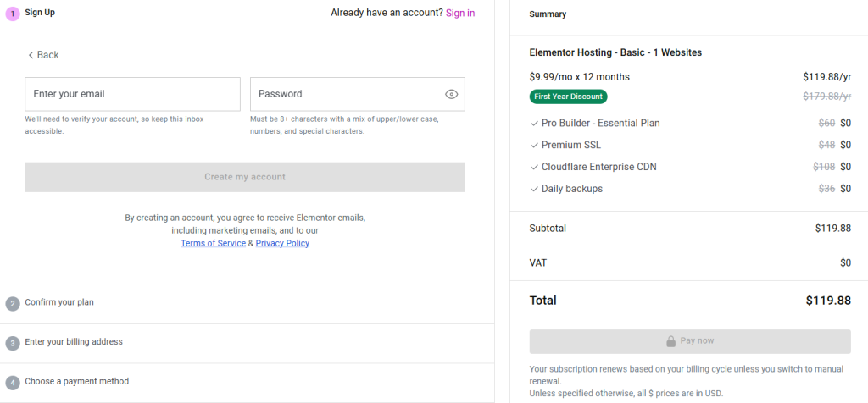Click the email verification hint text
Image resolution: width=868 pixels, height=403 pixels.
tap(114, 125)
